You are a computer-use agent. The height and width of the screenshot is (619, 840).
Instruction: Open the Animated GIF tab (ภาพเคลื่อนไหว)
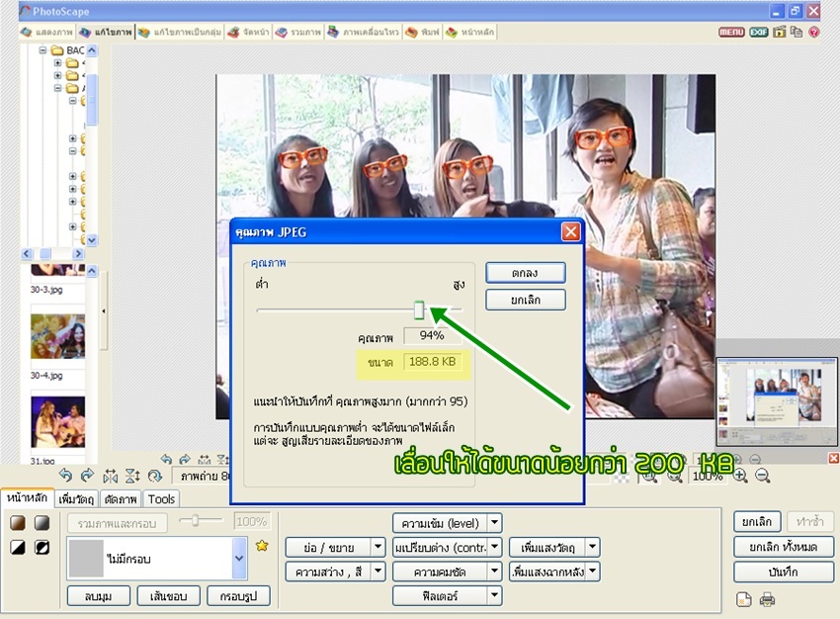[364, 33]
